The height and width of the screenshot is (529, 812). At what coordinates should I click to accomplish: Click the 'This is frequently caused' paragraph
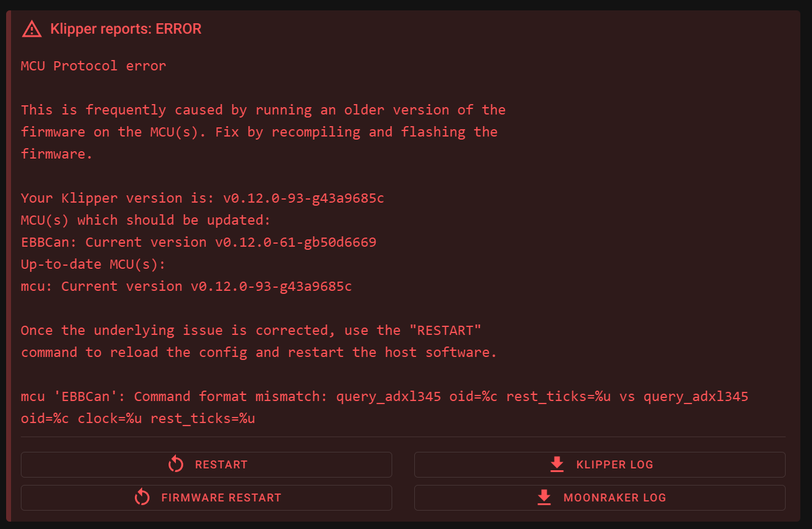pyautogui.click(x=264, y=132)
